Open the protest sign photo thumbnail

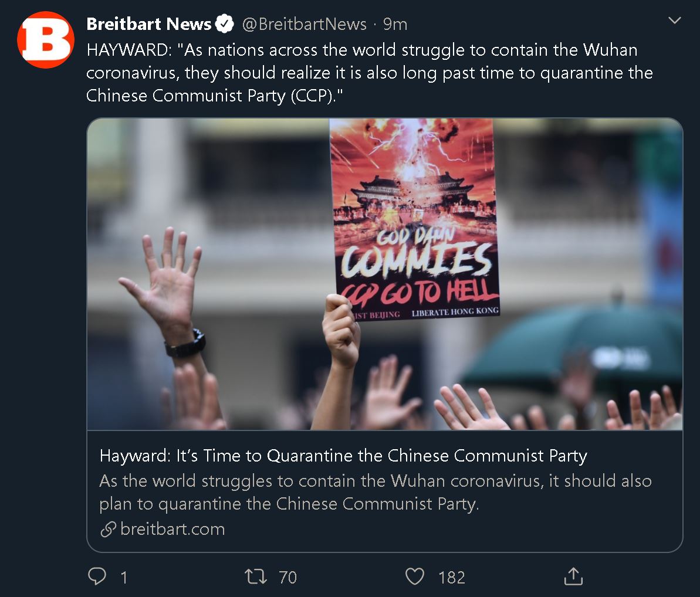(x=385, y=274)
